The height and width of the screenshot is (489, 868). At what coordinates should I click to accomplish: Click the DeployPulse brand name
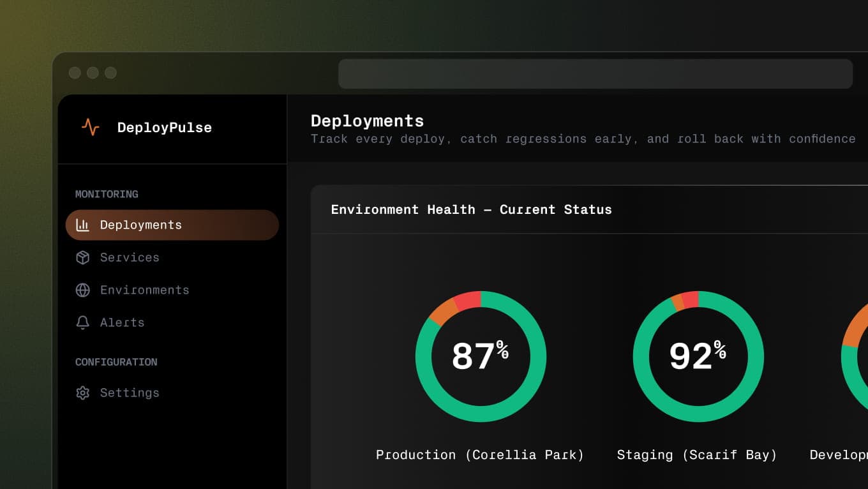(x=165, y=127)
